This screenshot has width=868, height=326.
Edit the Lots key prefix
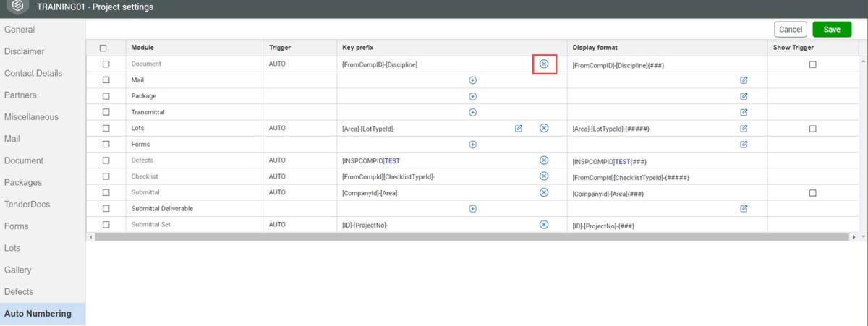click(x=519, y=129)
